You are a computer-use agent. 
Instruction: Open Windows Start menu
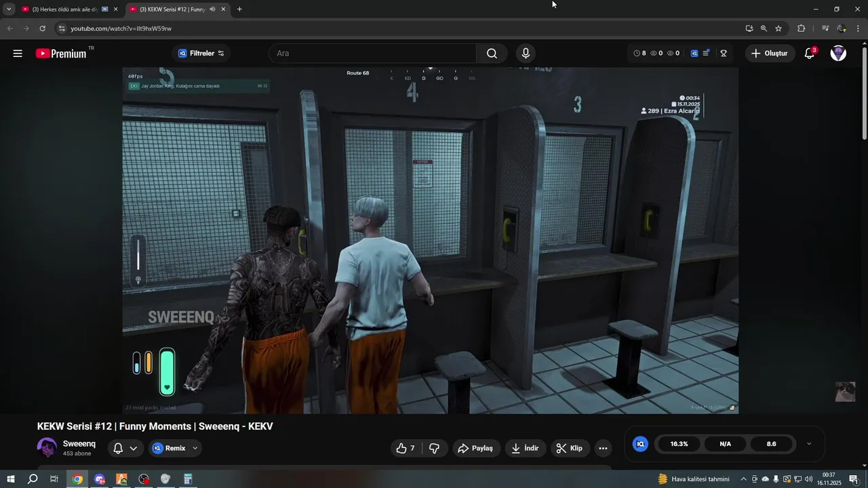[10, 479]
